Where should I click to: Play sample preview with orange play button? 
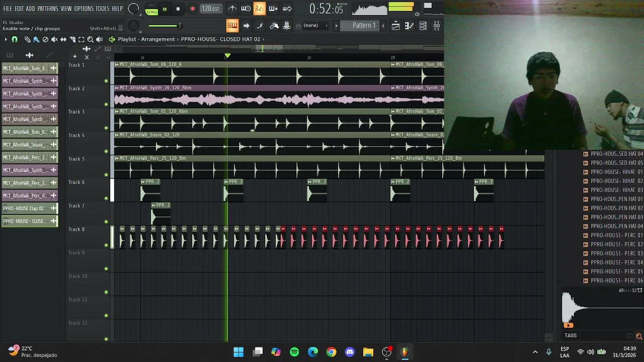(x=569, y=325)
